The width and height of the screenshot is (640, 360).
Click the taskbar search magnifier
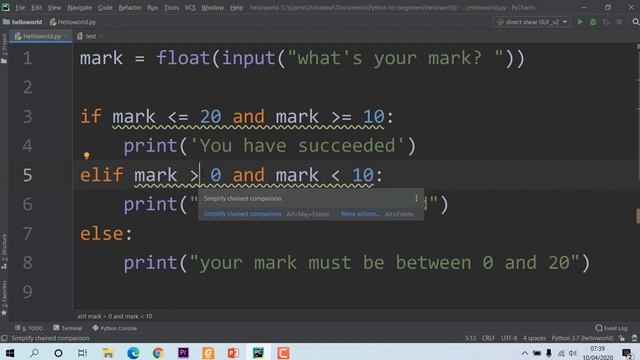(35, 353)
